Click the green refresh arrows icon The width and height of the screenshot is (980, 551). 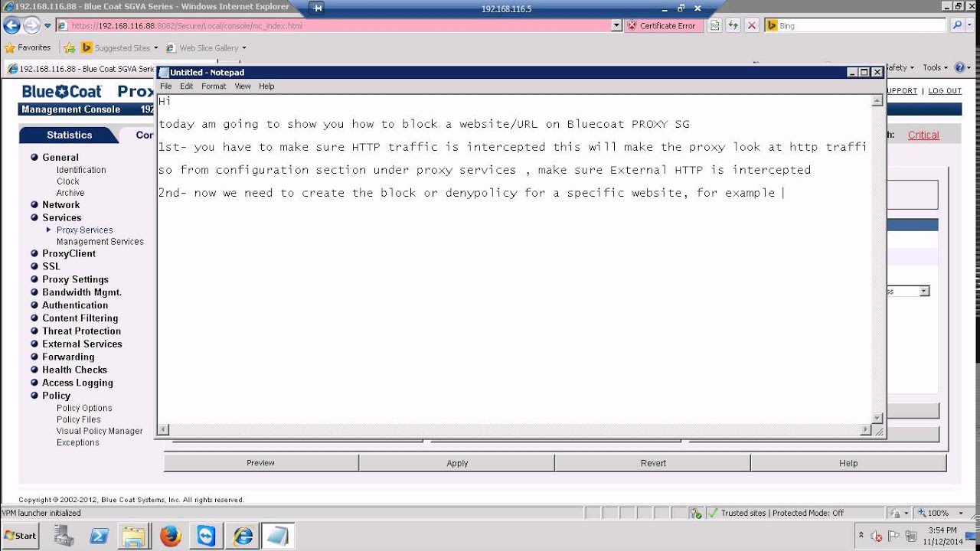tap(733, 25)
